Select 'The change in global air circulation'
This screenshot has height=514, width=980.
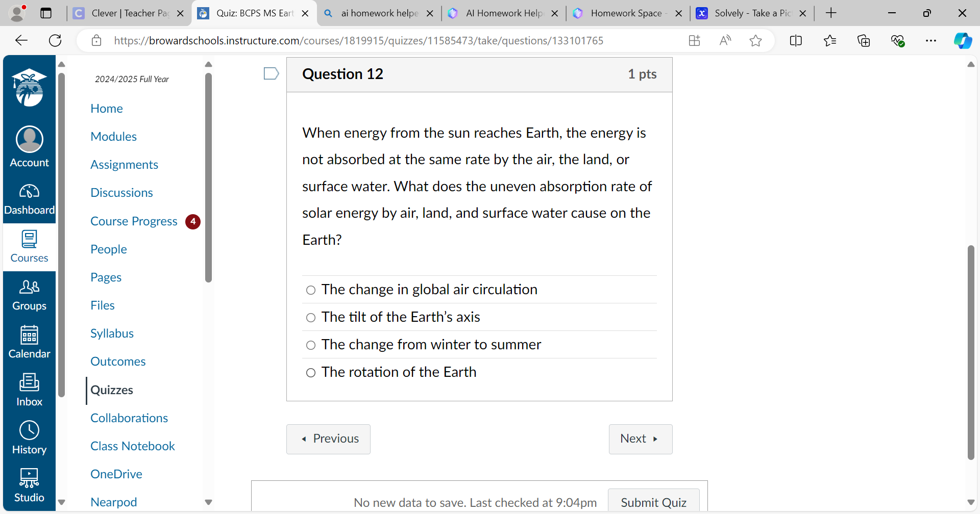pos(310,290)
